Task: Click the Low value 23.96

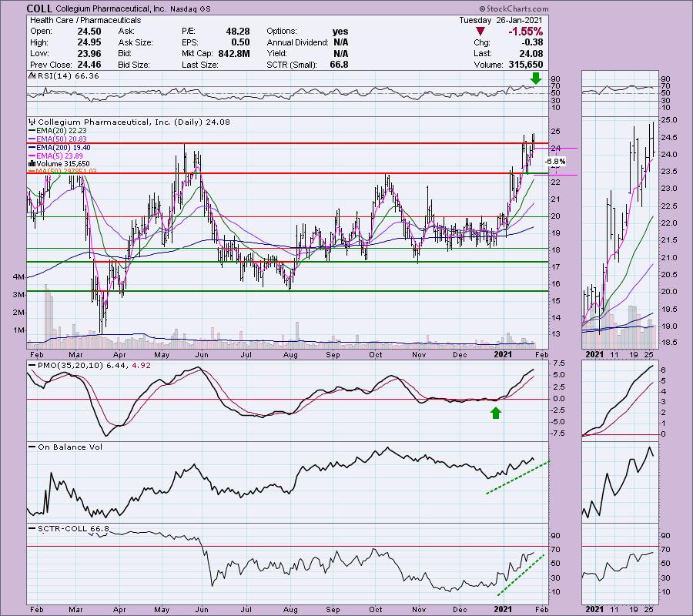Action: point(90,53)
